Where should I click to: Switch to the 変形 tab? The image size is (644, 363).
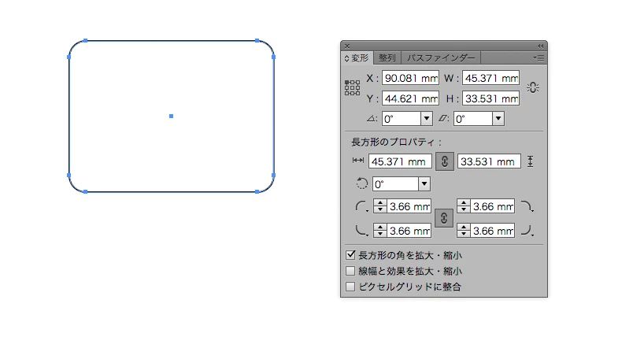pos(357,58)
